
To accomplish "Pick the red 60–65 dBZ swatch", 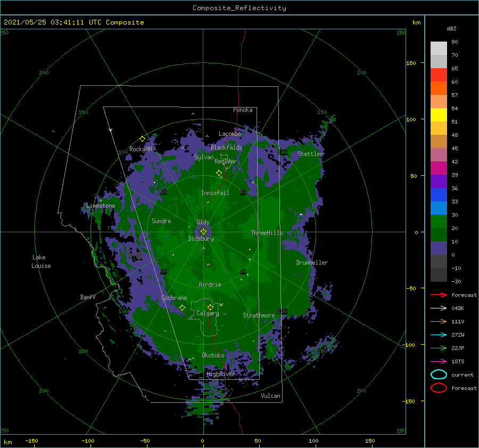I will [439, 75].
